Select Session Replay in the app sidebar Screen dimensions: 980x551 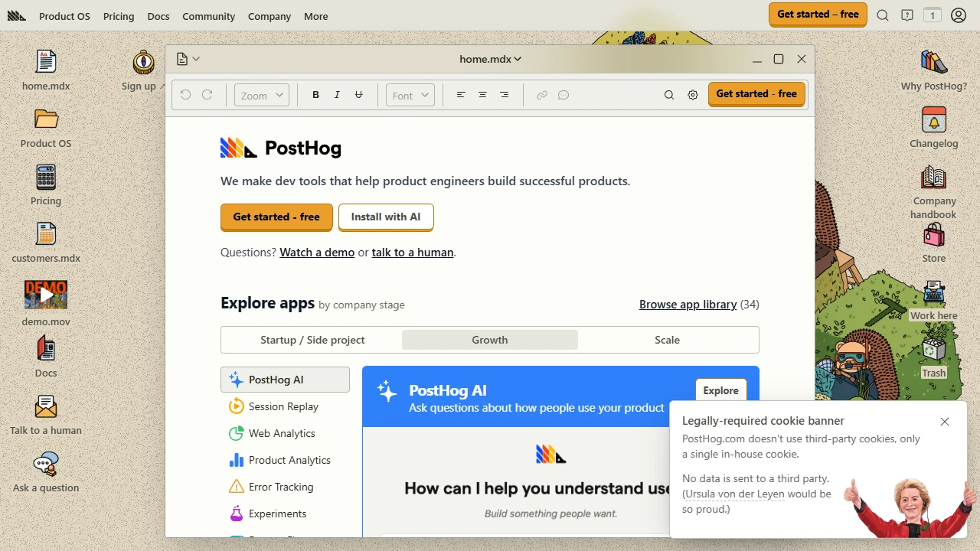coord(283,406)
